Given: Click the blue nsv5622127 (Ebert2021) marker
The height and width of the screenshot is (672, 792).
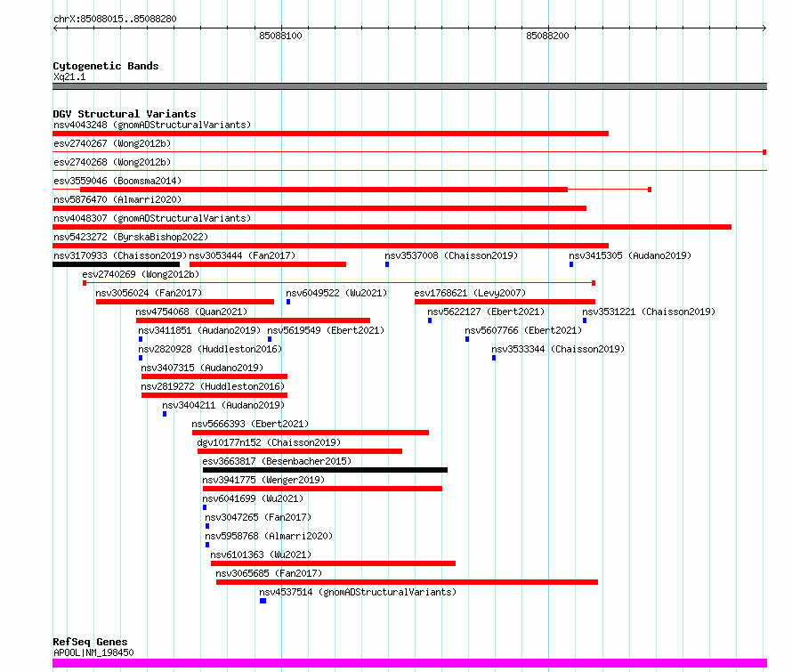Looking at the screenshot, I should tap(430, 320).
